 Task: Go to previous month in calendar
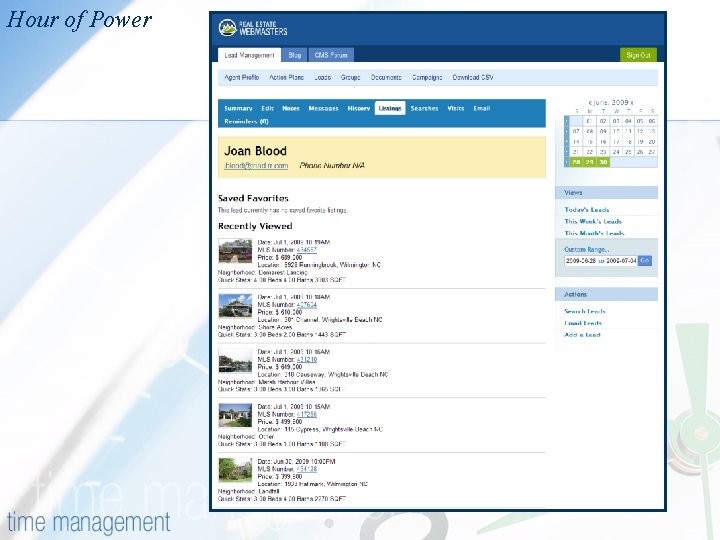pos(590,102)
